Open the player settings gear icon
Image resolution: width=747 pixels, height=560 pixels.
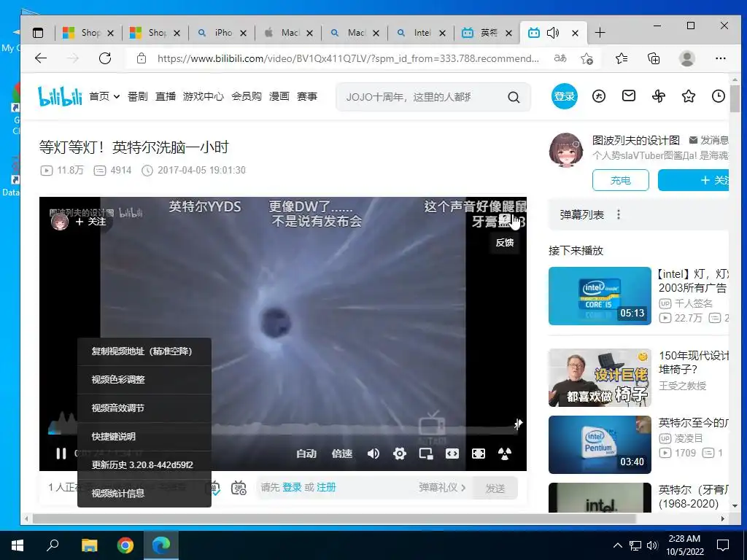[x=400, y=454]
